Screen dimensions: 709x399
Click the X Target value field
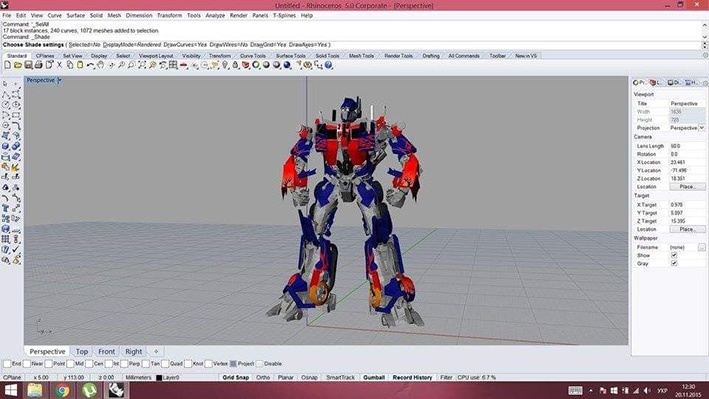pyautogui.click(x=687, y=205)
